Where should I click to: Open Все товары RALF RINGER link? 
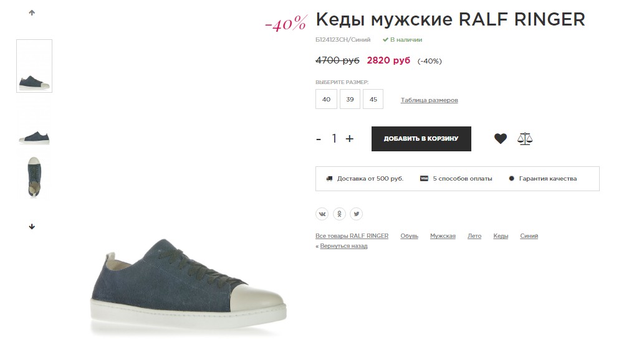point(352,236)
